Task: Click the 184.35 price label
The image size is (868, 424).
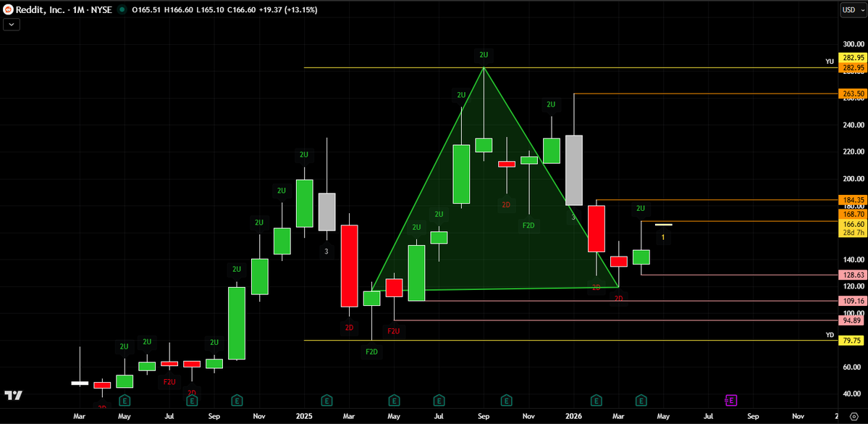Action: 852,199
